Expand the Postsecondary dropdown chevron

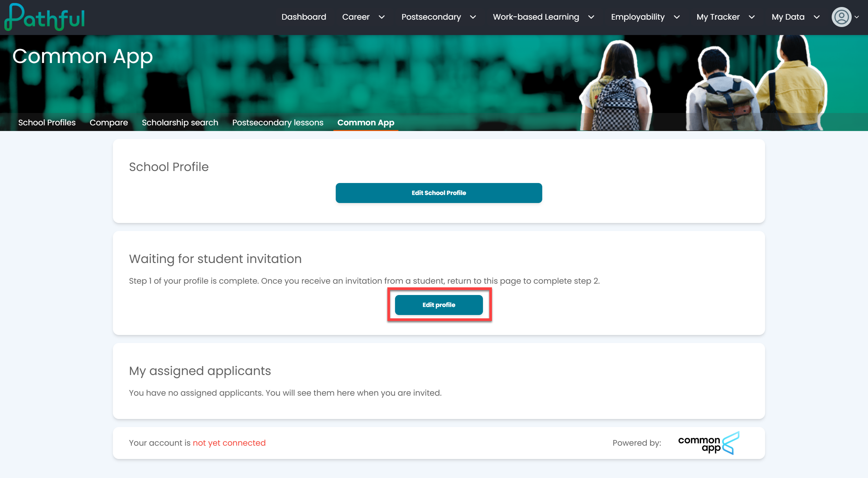473,17
